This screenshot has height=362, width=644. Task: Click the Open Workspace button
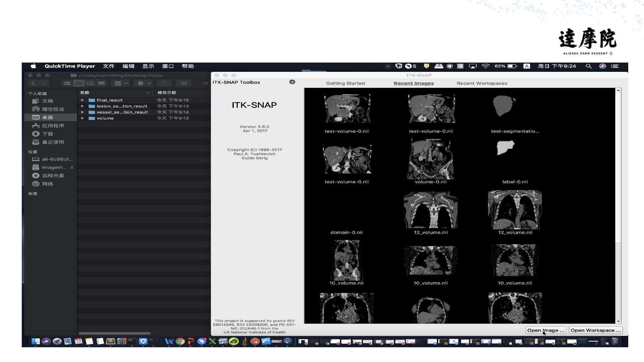pos(596,330)
